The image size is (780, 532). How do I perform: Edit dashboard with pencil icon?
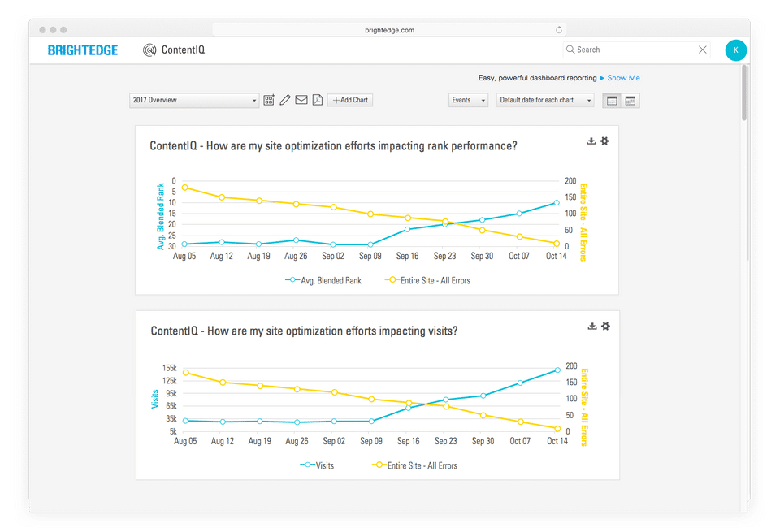[285, 100]
